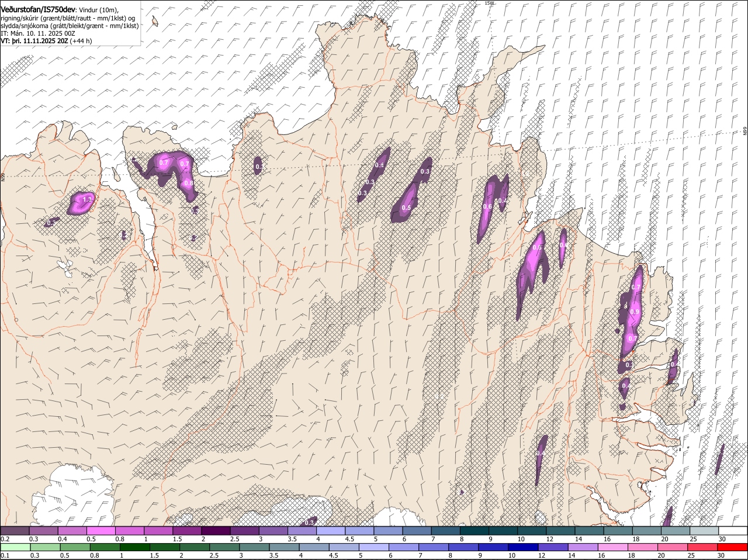Click the '(+44 h)' forecast offset text
The width and height of the screenshot is (748, 560).
point(81,41)
